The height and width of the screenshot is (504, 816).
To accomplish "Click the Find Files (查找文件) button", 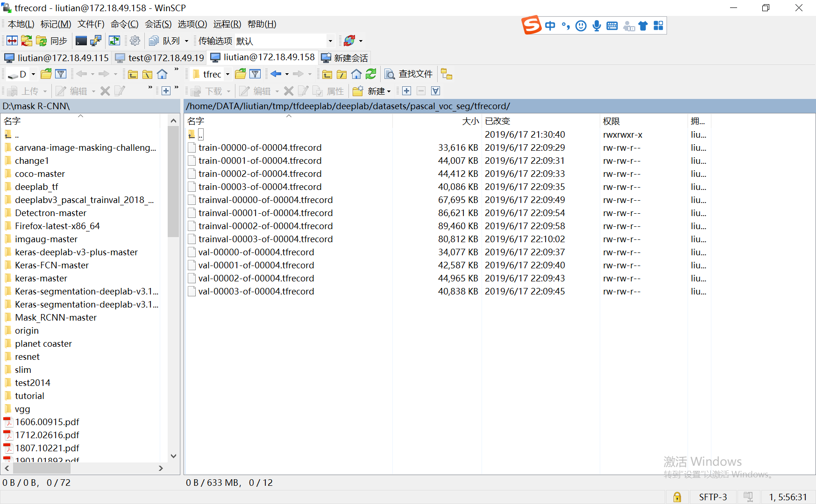I will (x=409, y=74).
